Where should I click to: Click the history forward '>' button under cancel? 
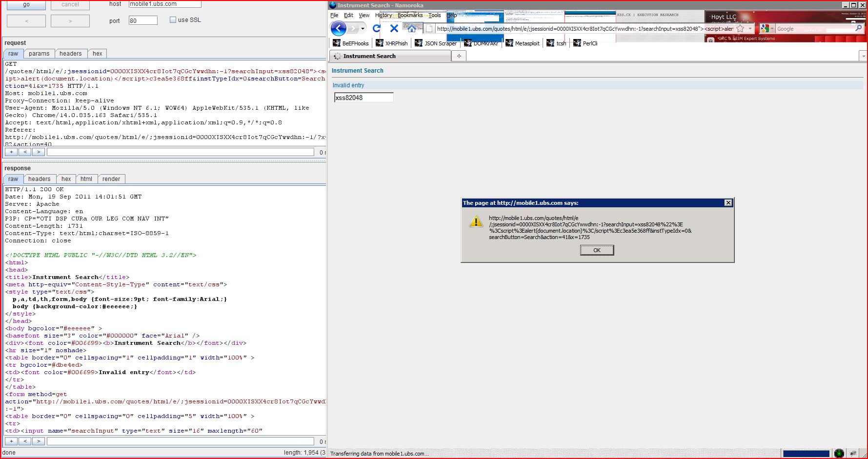point(70,21)
